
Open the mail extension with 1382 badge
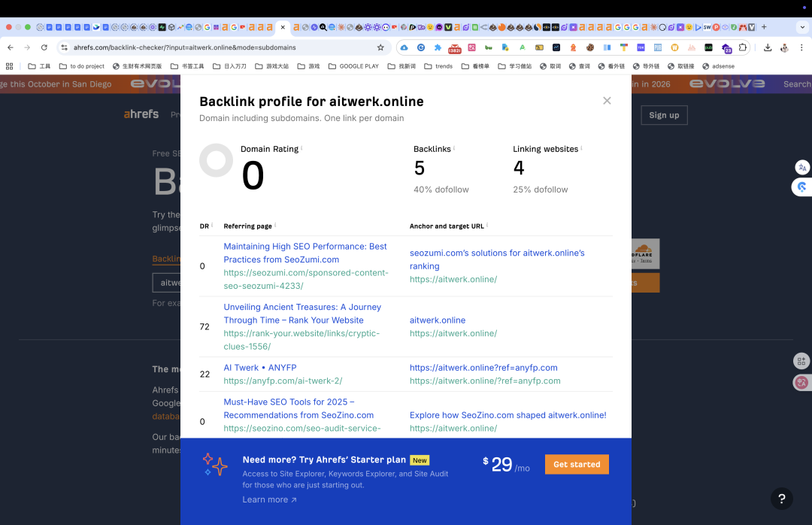point(455,47)
